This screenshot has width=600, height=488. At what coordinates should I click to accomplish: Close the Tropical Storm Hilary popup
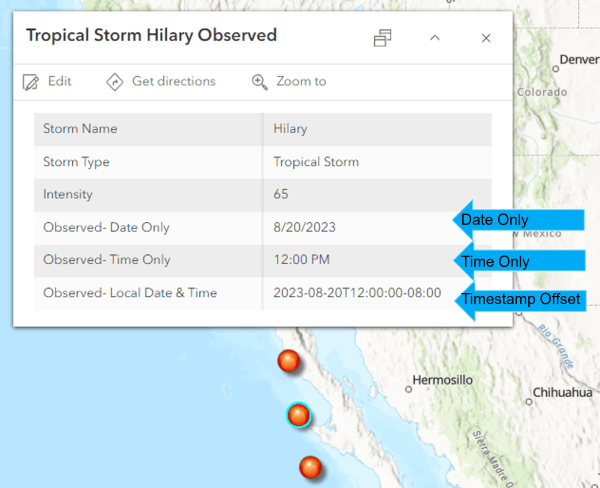click(486, 38)
